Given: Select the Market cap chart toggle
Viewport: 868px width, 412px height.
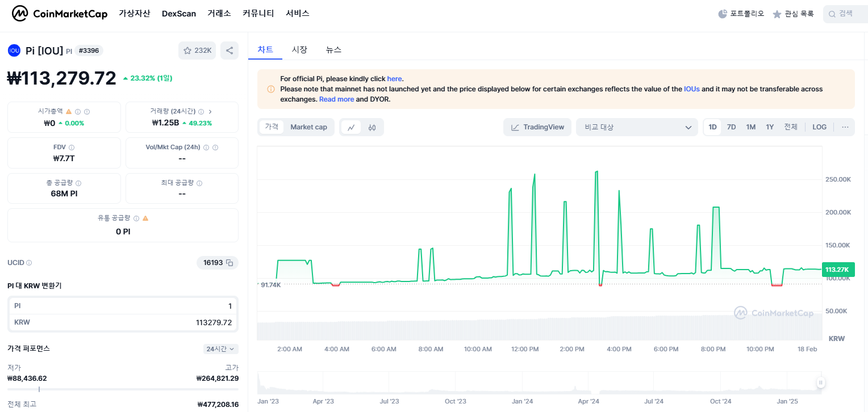Looking at the screenshot, I should coord(308,127).
